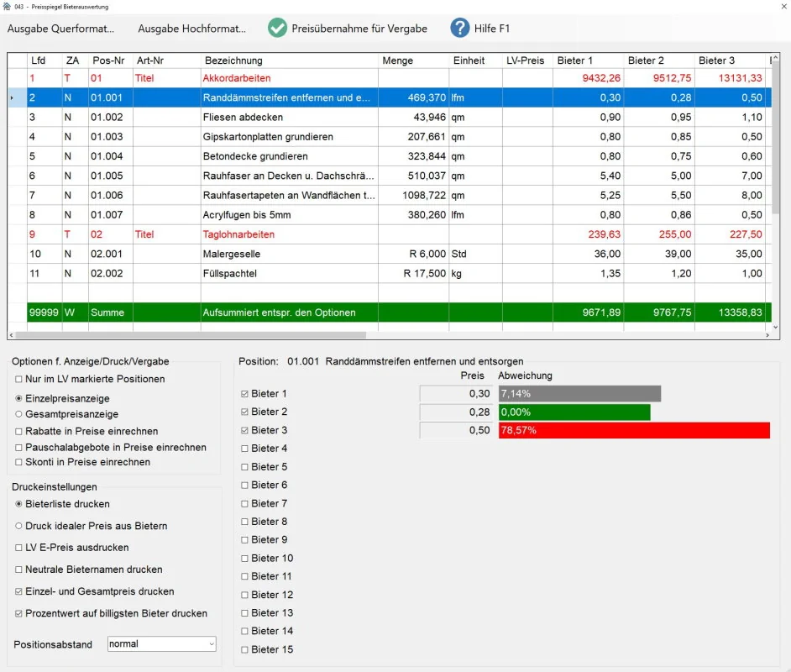Click left arrow of horizontal table scrollbar
Screen dimensions: 791x672
(12, 335)
